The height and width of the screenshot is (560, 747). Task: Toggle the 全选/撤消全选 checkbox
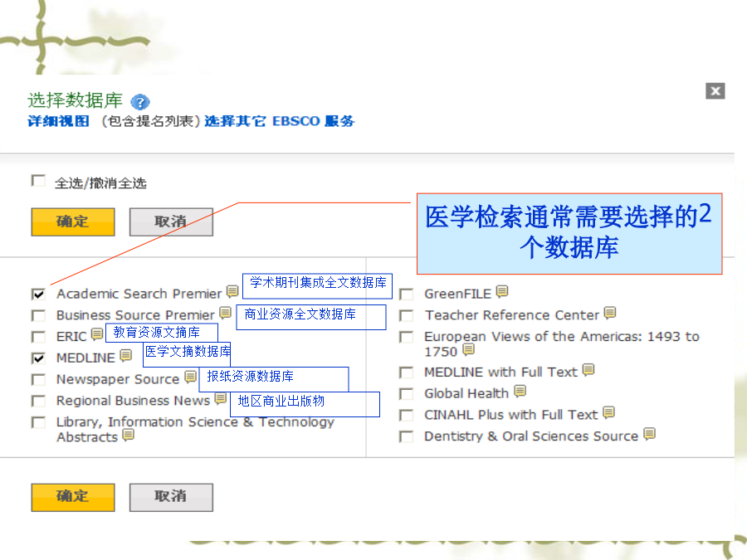click(38, 181)
